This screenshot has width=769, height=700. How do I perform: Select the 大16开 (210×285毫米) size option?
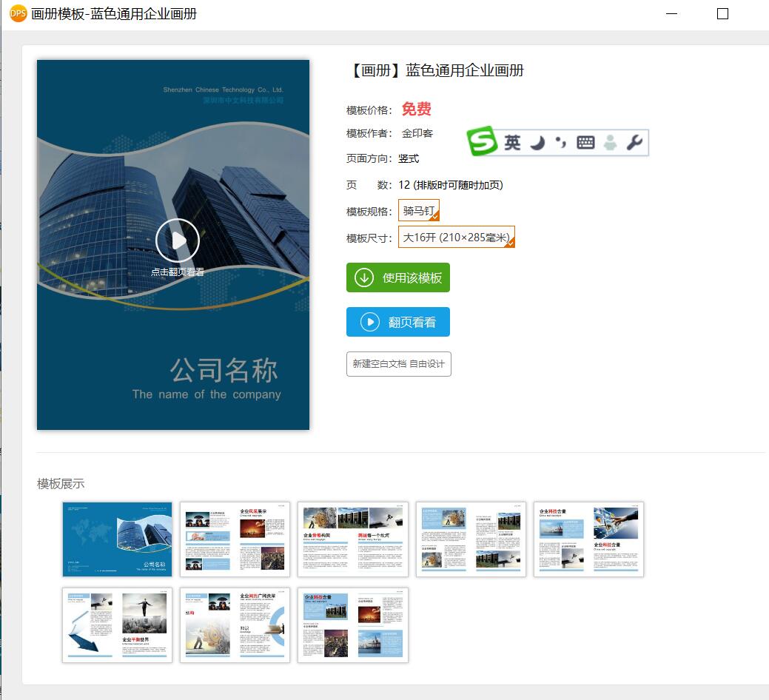point(457,237)
